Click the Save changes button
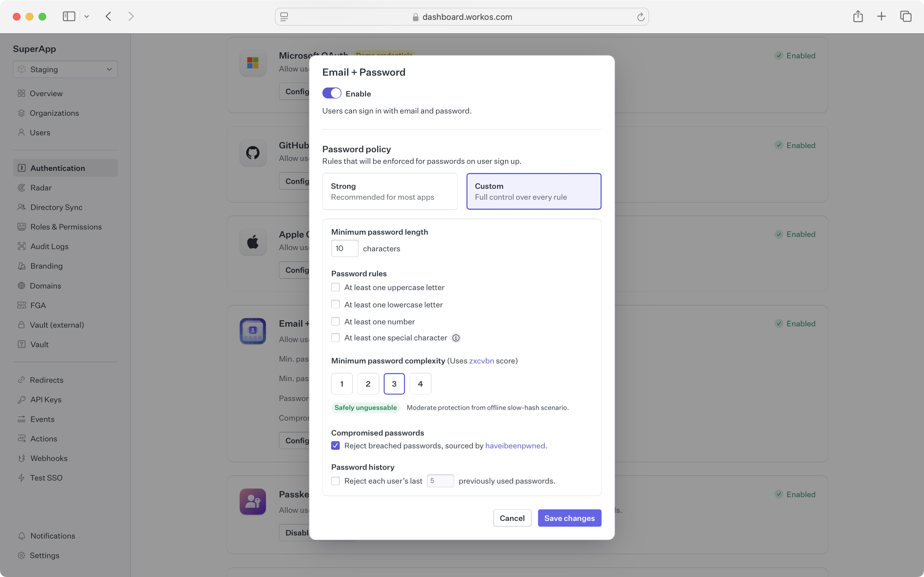The width and height of the screenshot is (924, 577). tap(569, 518)
